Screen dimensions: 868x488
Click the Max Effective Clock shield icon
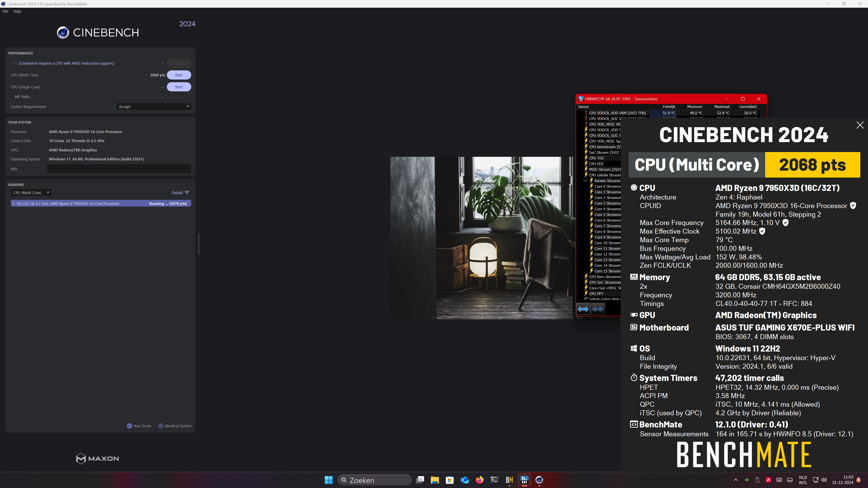tap(762, 231)
